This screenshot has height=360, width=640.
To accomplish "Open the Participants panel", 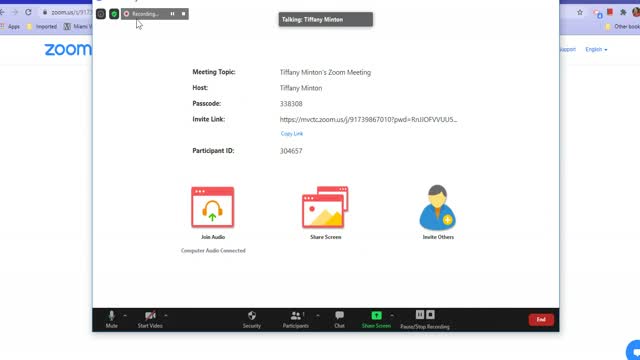I will [x=296, y=320].
